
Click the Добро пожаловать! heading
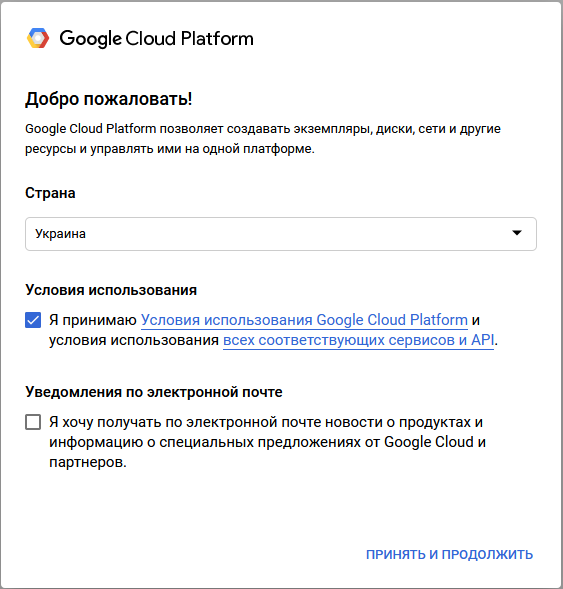pos(109,99)
